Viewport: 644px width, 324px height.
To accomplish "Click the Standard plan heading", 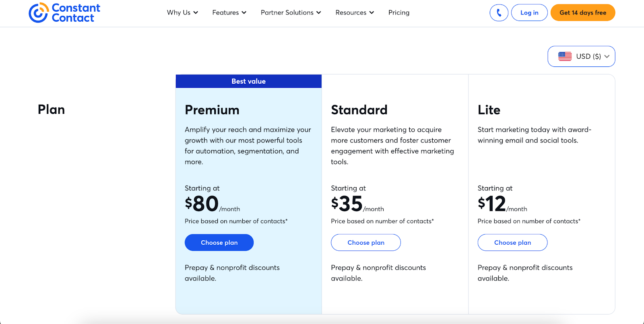I will click(x=359, y=109).
